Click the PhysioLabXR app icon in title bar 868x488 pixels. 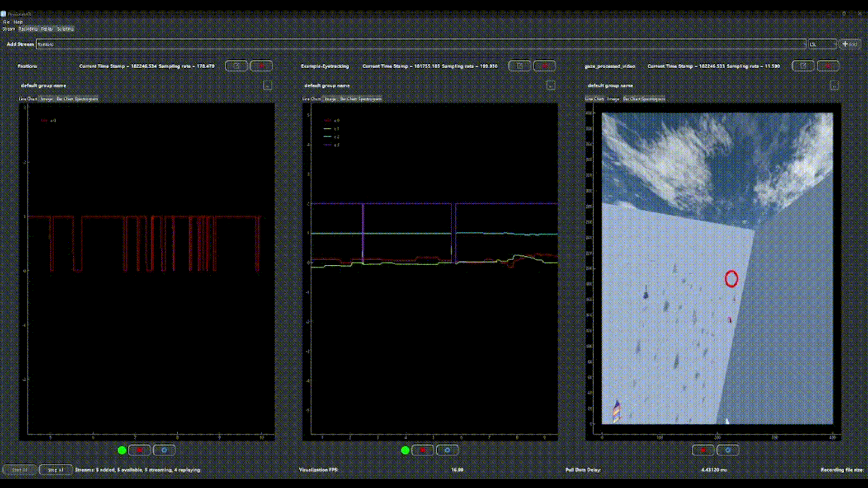pyautogui.click(x=4, y=14)
